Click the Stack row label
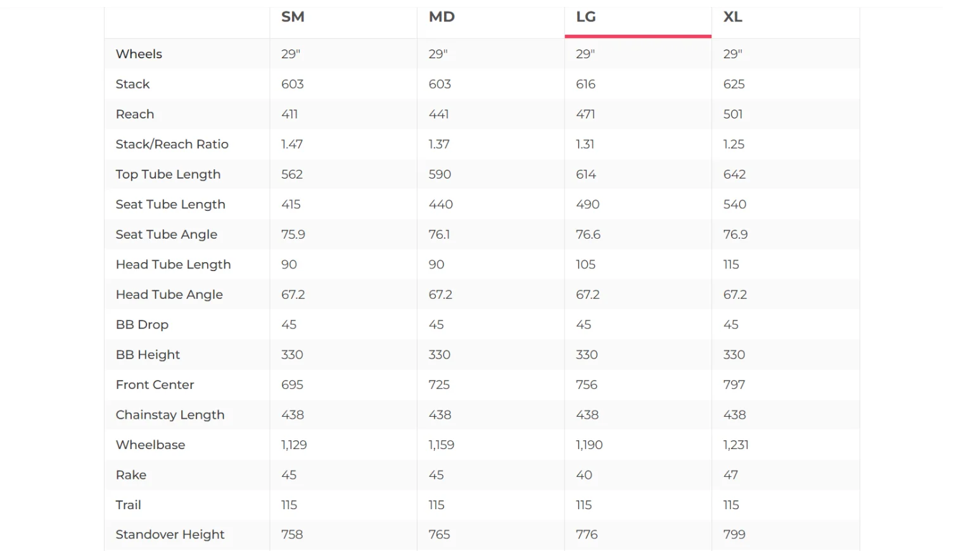Screen dimensions: 980x551 (x=132, y=84)
